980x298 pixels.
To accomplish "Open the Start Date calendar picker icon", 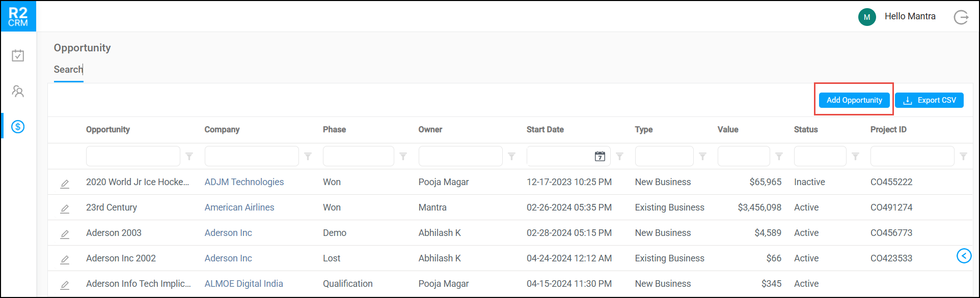I will click(600, 156).
